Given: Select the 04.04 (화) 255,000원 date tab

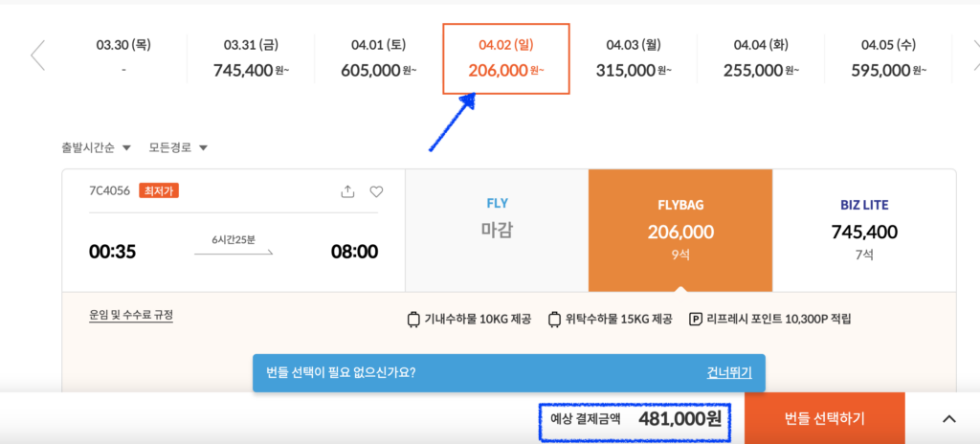Looking at the screenshot, I should 761,58.
